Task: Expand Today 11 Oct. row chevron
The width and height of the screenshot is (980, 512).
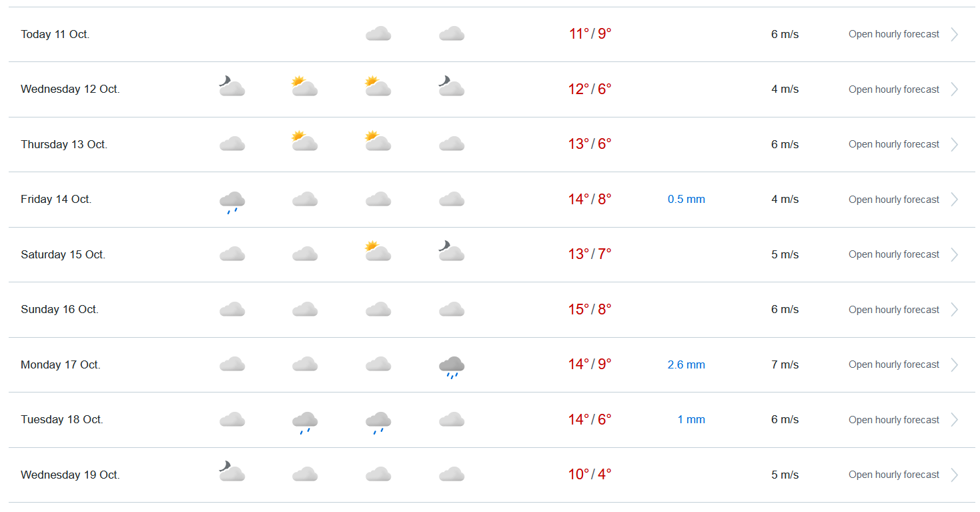Action: pos(955,34)
